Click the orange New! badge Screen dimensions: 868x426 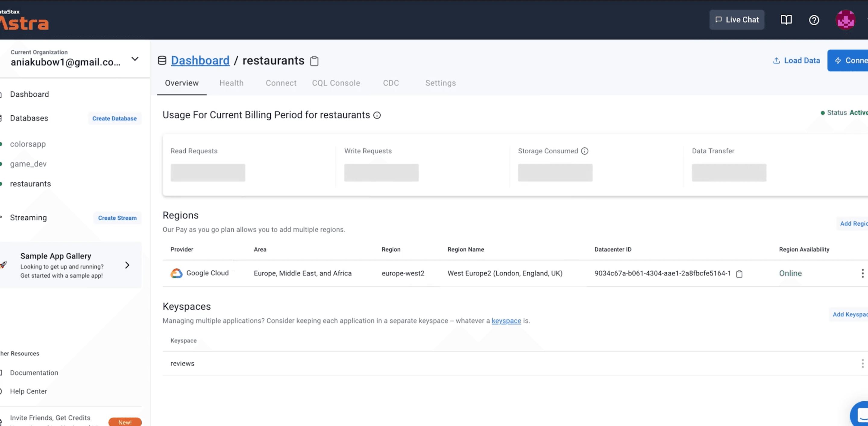125,422
